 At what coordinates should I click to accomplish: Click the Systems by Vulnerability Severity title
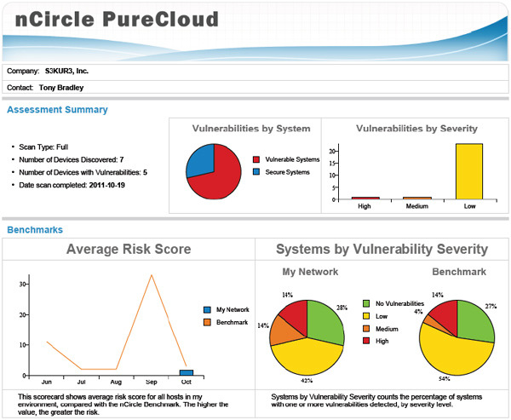pos(382,249)
